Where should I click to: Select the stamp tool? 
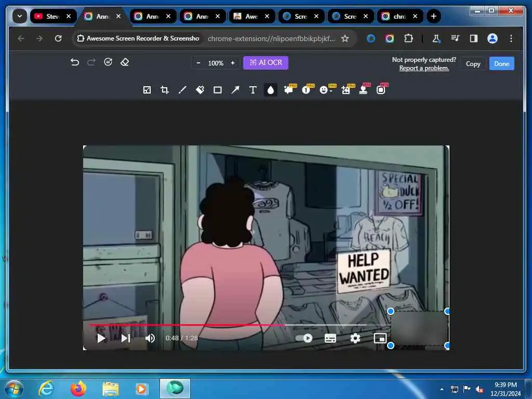point(364,89)
